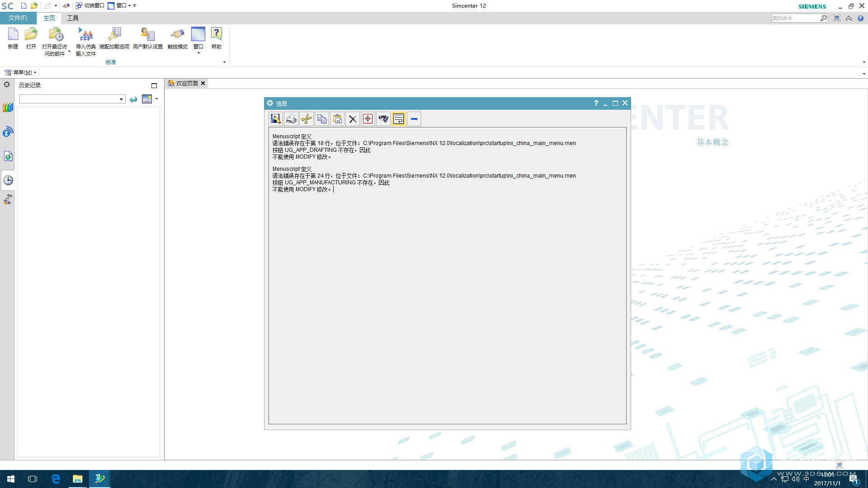Open the 菜单(M) dropdown menu
The width and height of the screenshot is (868, 488).
pyautogui.click(x=20, y=72)
